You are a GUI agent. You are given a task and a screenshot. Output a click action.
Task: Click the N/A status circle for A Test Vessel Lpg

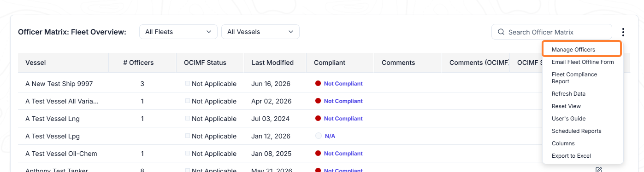318,136
